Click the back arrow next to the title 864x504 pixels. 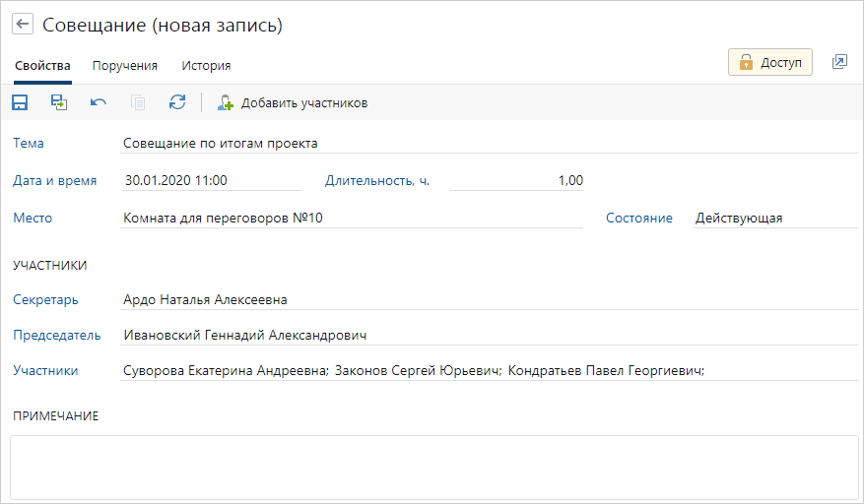tap(23, 25)
